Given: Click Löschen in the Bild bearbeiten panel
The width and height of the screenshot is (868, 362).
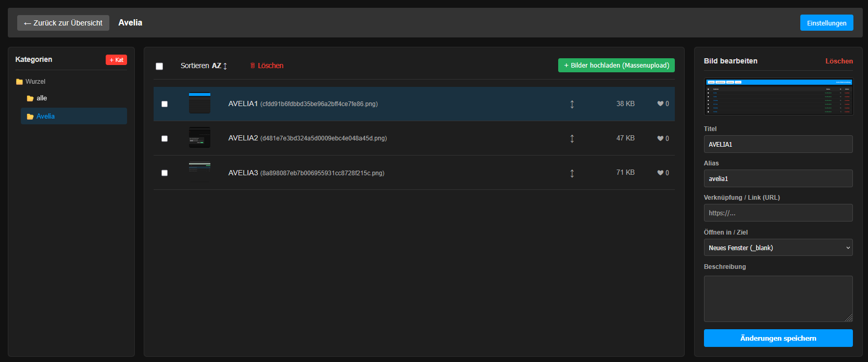Looking at the screenshot, I should [x=839, y=61].
